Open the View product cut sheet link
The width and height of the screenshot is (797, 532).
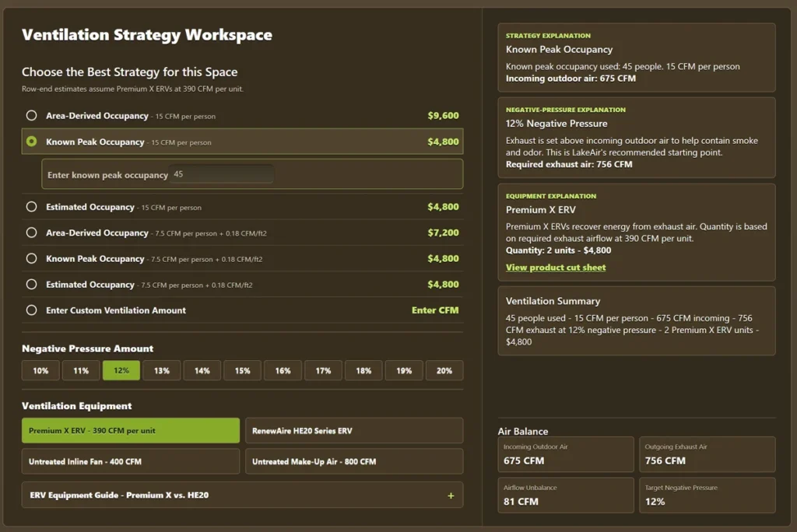pos(556,268)
